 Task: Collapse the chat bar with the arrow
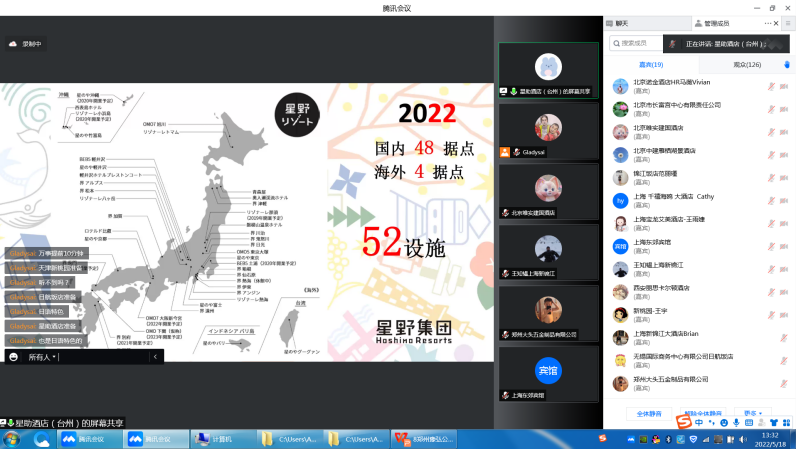pyautogui.click(x=155, y=357)
